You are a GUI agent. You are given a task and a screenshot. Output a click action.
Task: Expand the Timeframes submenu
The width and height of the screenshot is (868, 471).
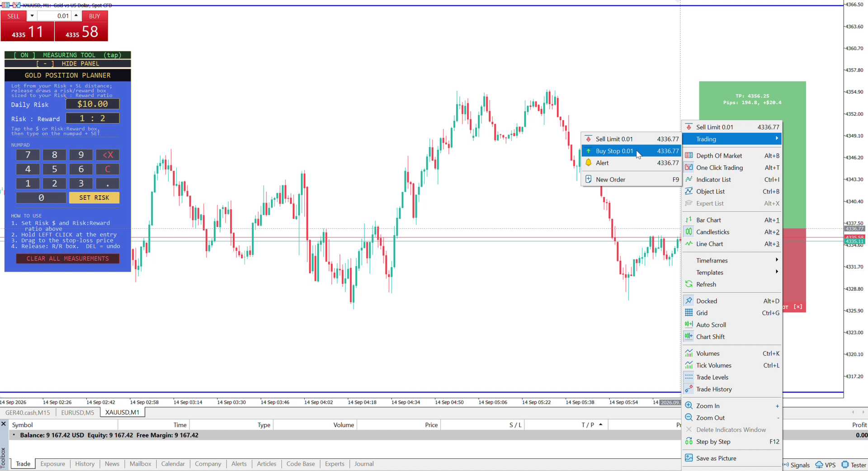pos(732,260)
